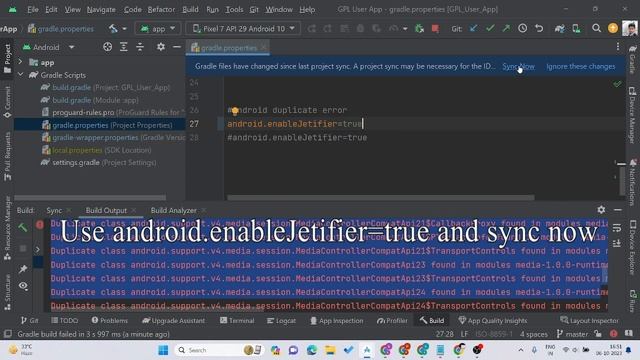Commit changes with green checkmark icon
Image resolution: width=640 pixels, height=360 pixels.
point(490,29)
